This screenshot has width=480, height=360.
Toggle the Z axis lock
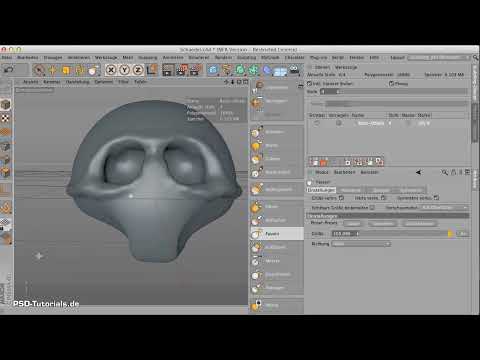(x=138, y=70)
